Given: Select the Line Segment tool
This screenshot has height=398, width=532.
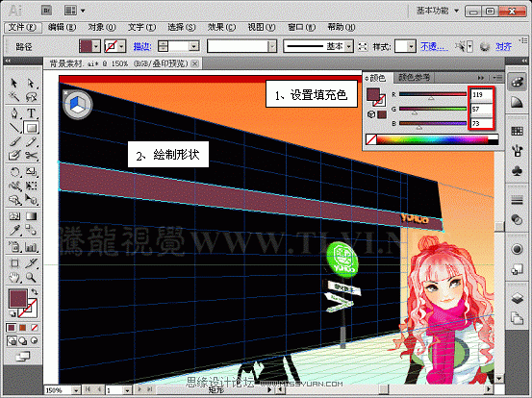Looking at the screenshot, I should point(13,128).
